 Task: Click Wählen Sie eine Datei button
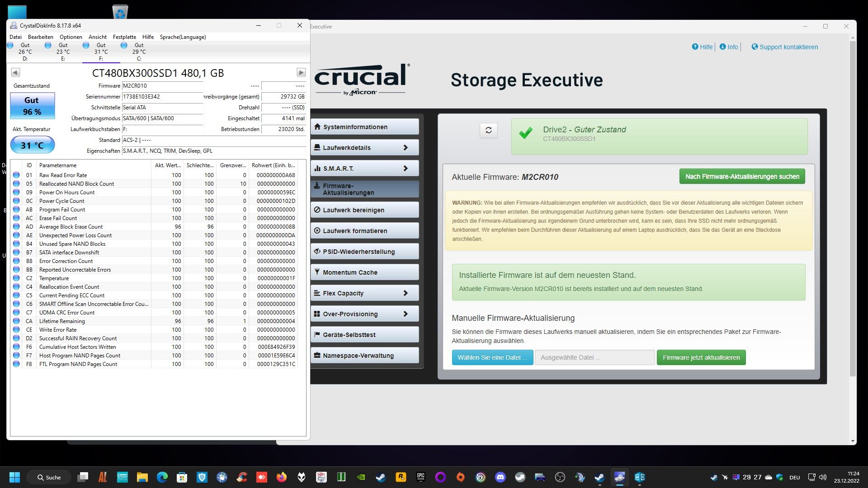492,357
